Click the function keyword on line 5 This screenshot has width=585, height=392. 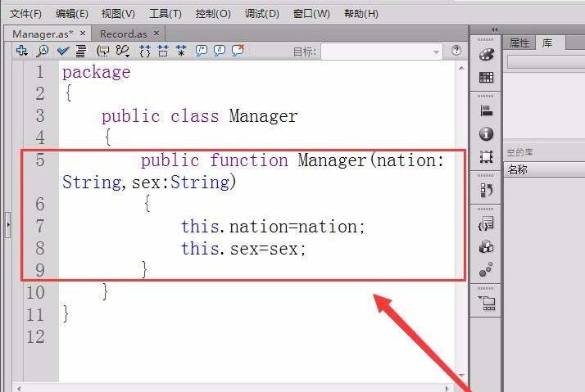249,160
